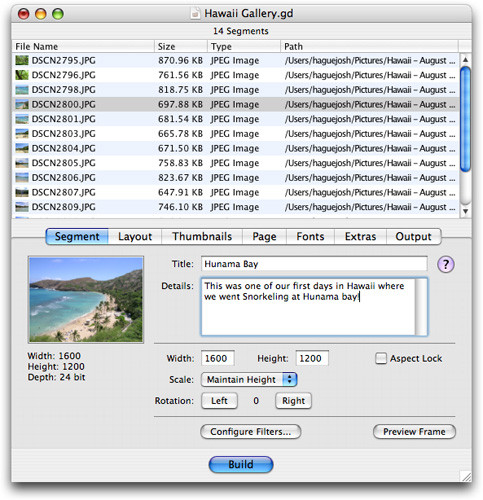Select file name DSCN2798.JPG
Image resolution: width=483 pixels, height=500 pixels.
tap(64, 90)
